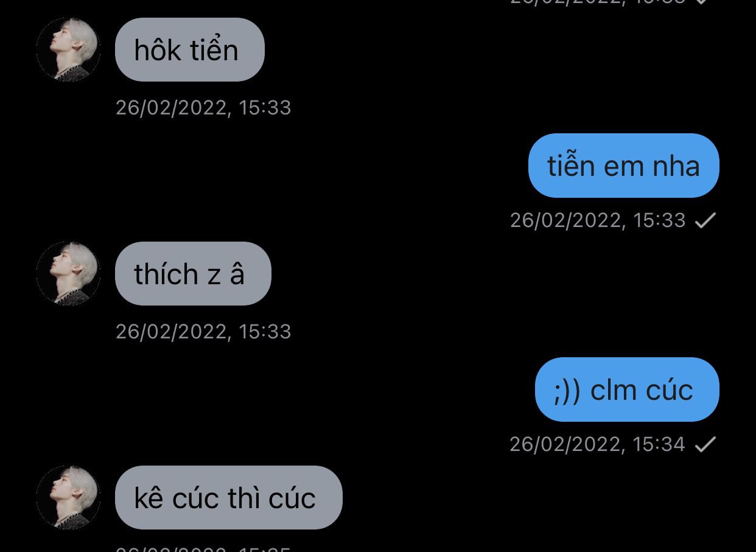
Task: Click the blue ";)) clm cúc" bubble
Action: 627,390
